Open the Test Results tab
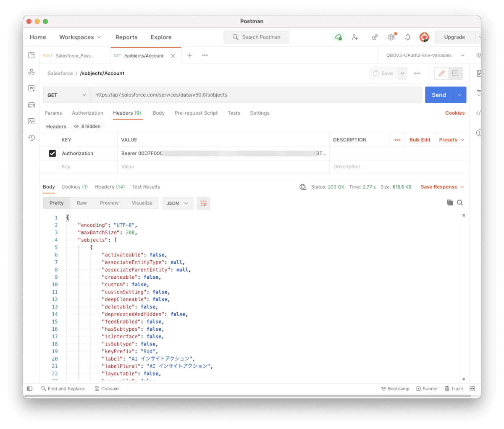Screen dimensions: 504x429 click(x=146, y=187)
